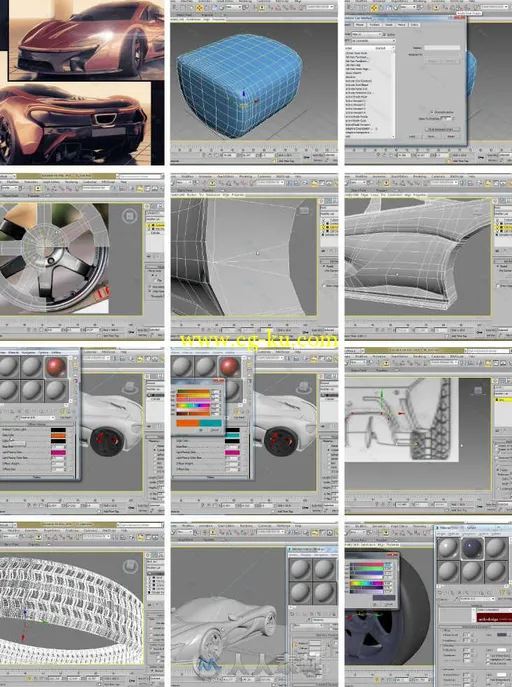Click Reset button in Customize User Interface dialog
This screenshot has width=512, height=687.
point(451,137)
